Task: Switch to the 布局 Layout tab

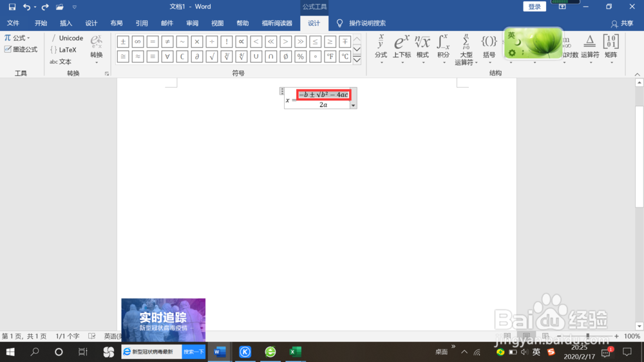Action: coord(116,23)
